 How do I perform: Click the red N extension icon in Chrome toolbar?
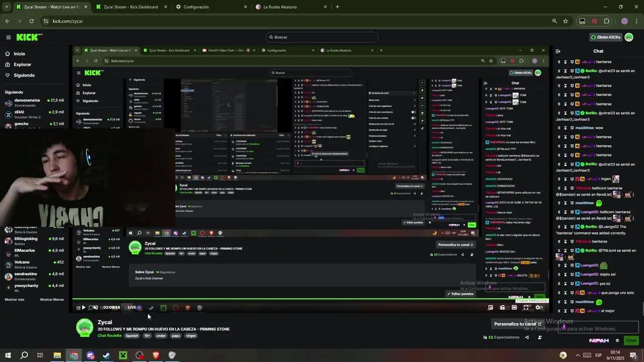(595, 21)
